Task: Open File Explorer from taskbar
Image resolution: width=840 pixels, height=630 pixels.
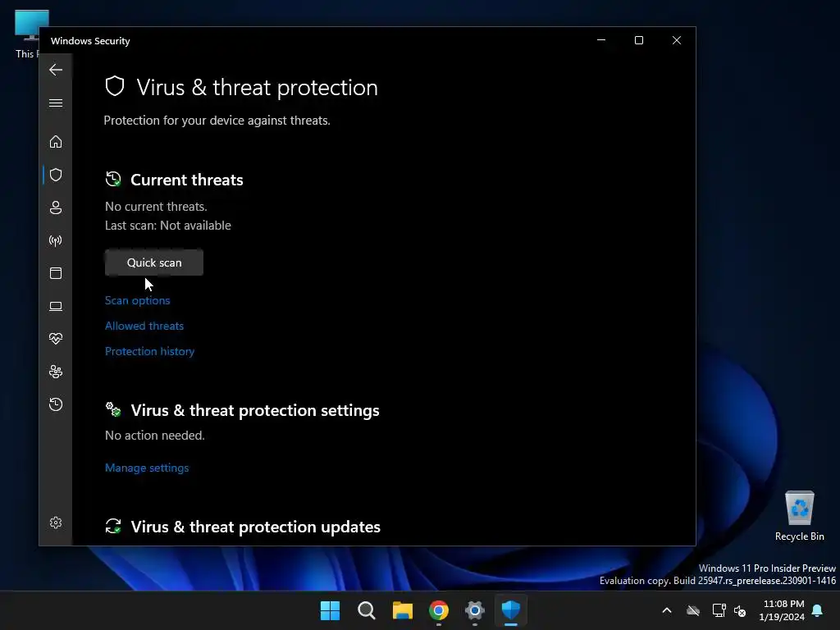Action: pyautogui.click(x=402, y=610)
